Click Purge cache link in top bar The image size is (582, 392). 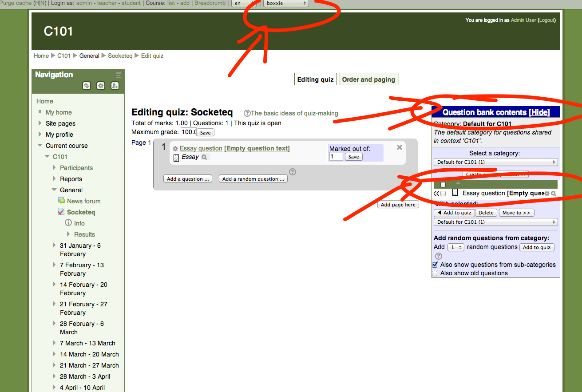pyautogui.click(x=16, y=3)
